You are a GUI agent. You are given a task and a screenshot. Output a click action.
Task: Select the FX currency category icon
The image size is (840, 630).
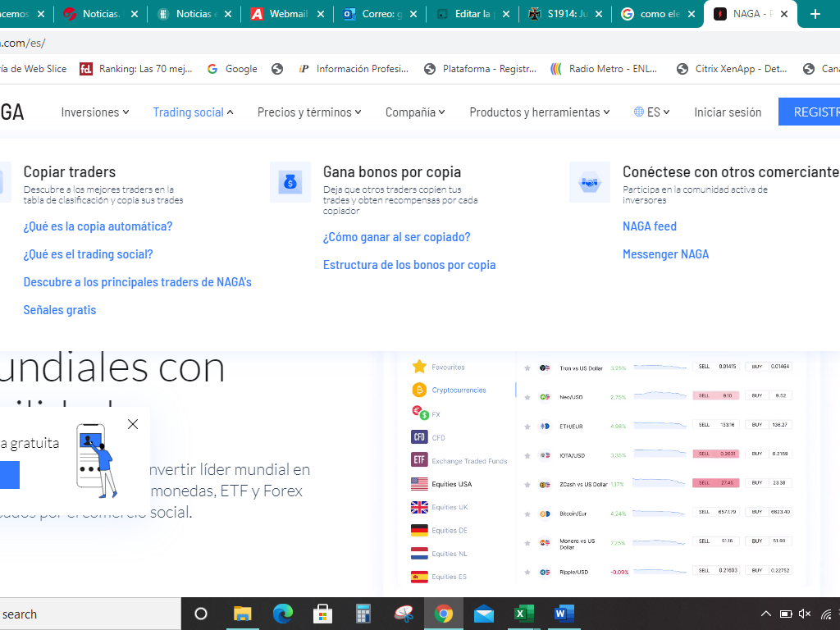420,413
